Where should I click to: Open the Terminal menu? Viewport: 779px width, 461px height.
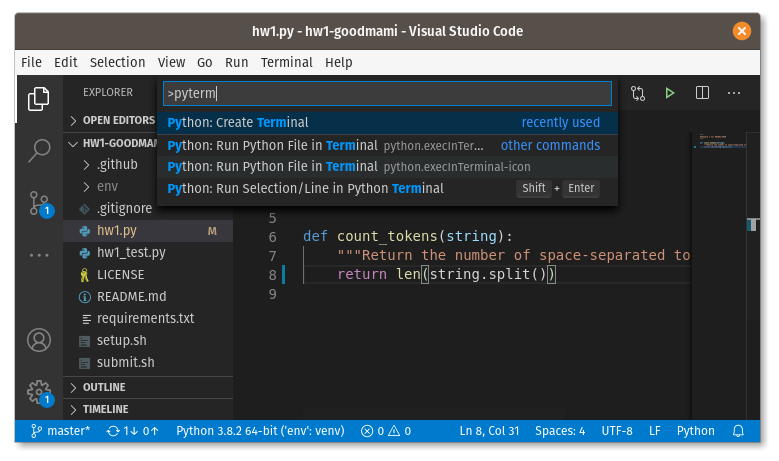click(x=287, y=62)
